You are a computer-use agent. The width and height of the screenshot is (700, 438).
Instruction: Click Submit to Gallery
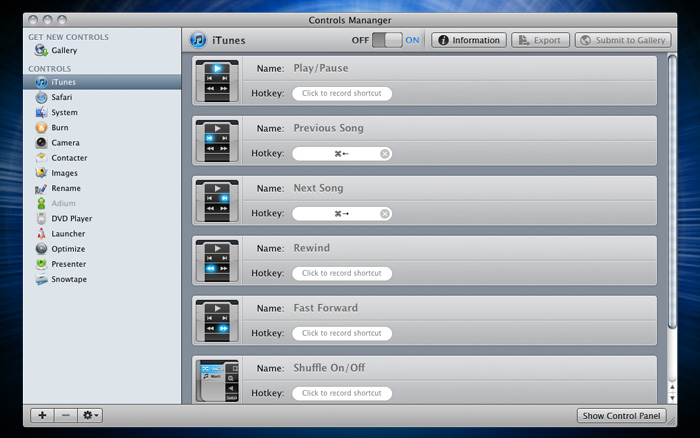[x=623, y=40]
